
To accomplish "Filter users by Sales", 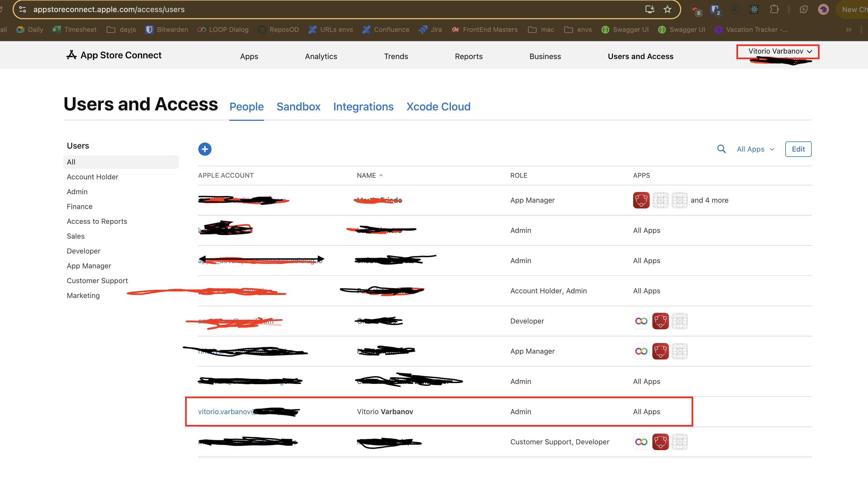I will (x=76, y=236).
